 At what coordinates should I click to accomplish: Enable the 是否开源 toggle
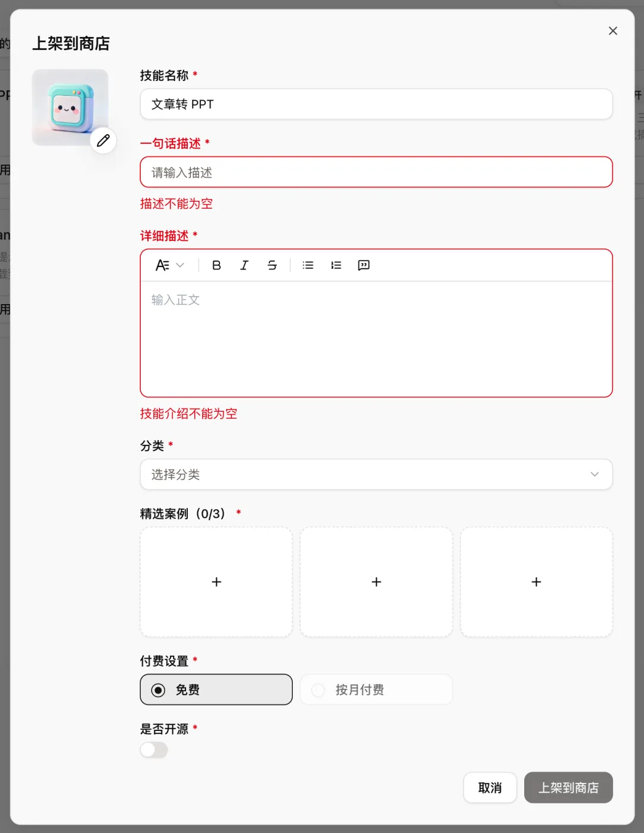point(153,750)
